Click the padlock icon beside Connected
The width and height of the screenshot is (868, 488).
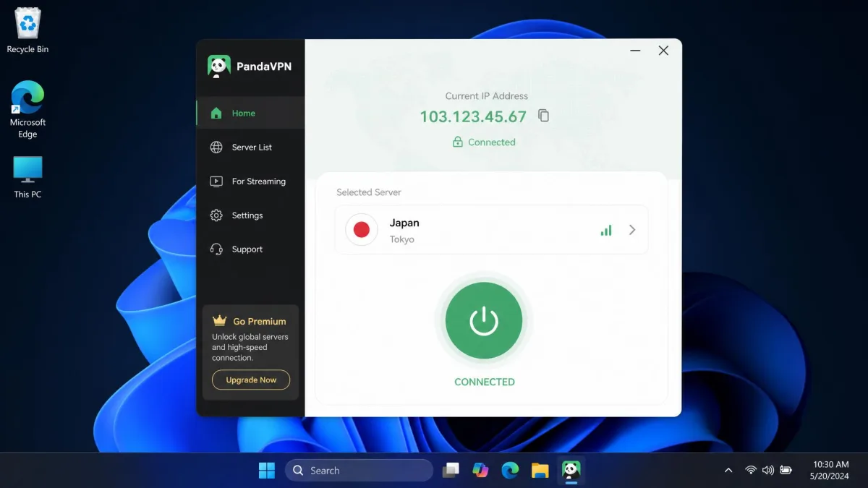click(457, 142)
